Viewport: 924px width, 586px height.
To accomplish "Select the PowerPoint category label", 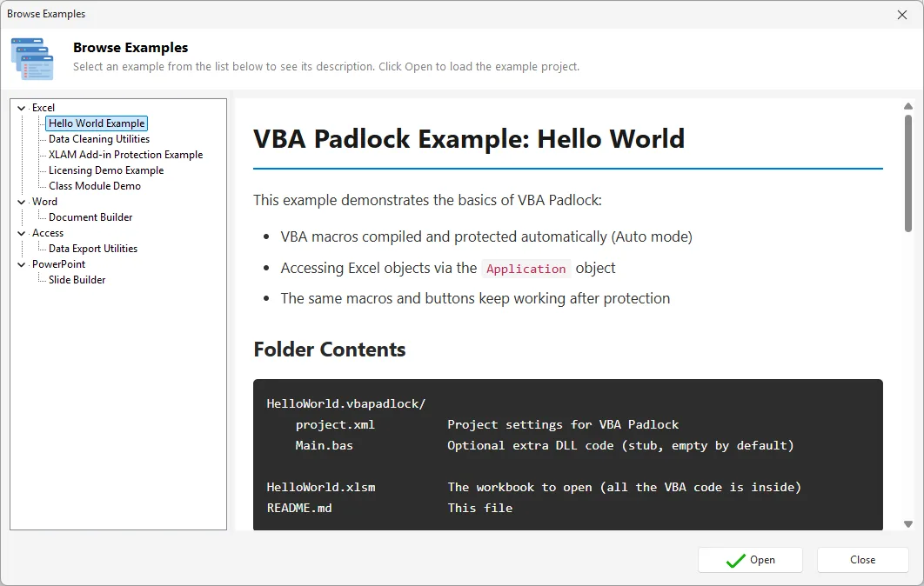I will coord(59,263).
